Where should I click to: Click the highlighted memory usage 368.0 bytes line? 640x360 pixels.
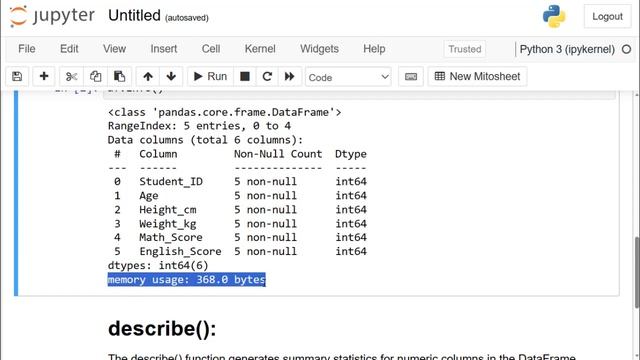187,280
